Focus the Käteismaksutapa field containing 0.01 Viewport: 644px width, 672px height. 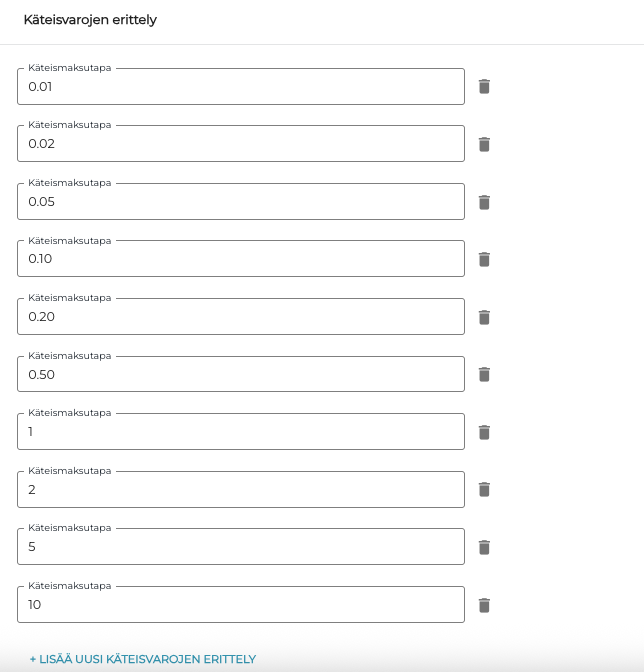click(x=240, y=87)
